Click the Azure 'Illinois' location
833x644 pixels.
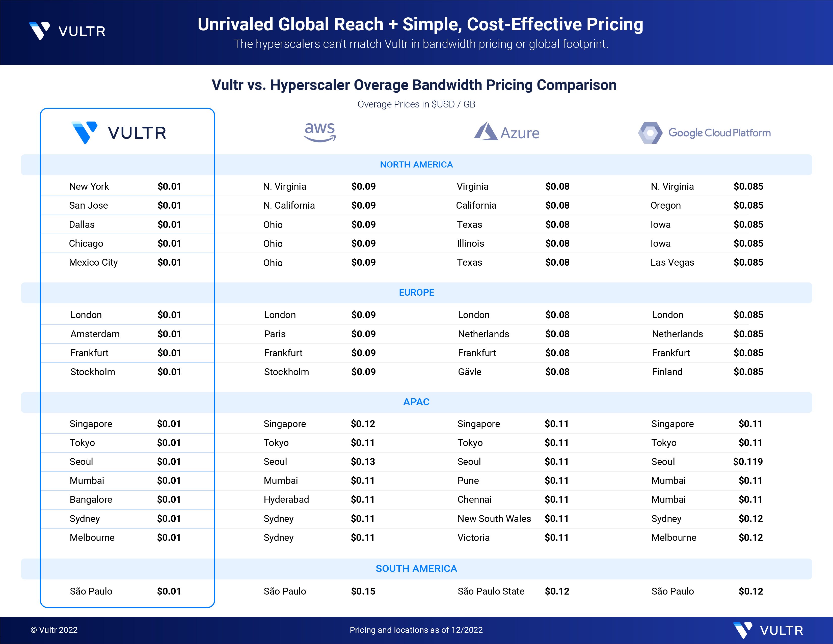tap(470, 244)
